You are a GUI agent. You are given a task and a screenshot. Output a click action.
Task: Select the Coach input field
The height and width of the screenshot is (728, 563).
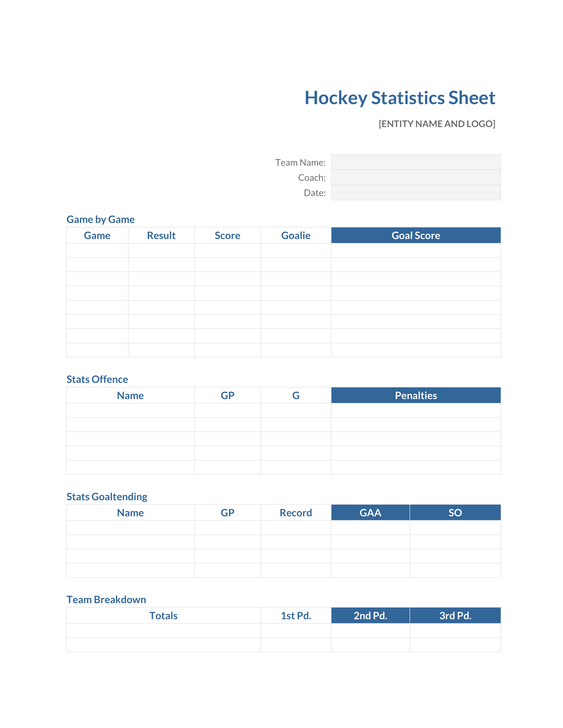(416, 177)
